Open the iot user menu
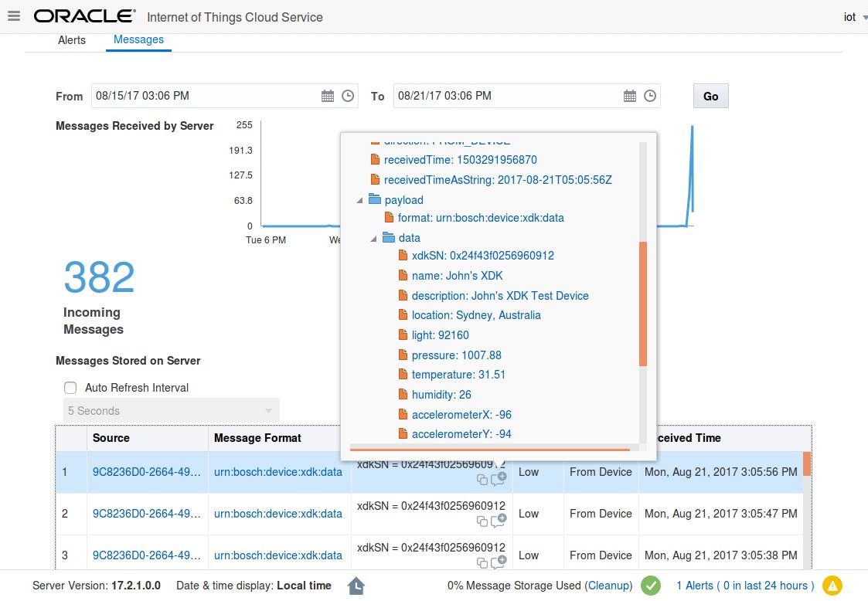 (852, 17)
